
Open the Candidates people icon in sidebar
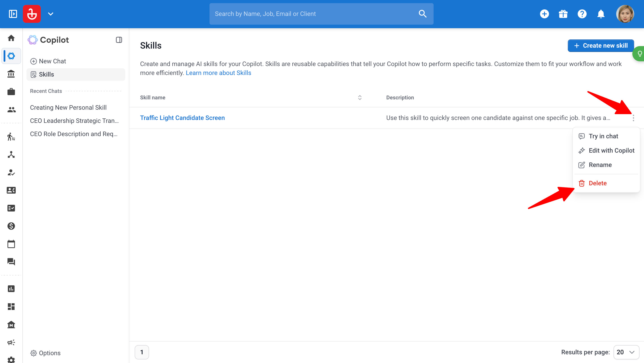11,110
